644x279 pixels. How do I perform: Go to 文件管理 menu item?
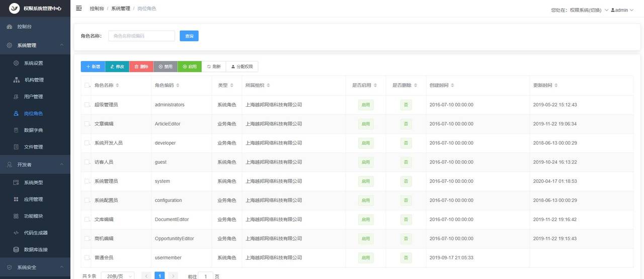[34, 147]
